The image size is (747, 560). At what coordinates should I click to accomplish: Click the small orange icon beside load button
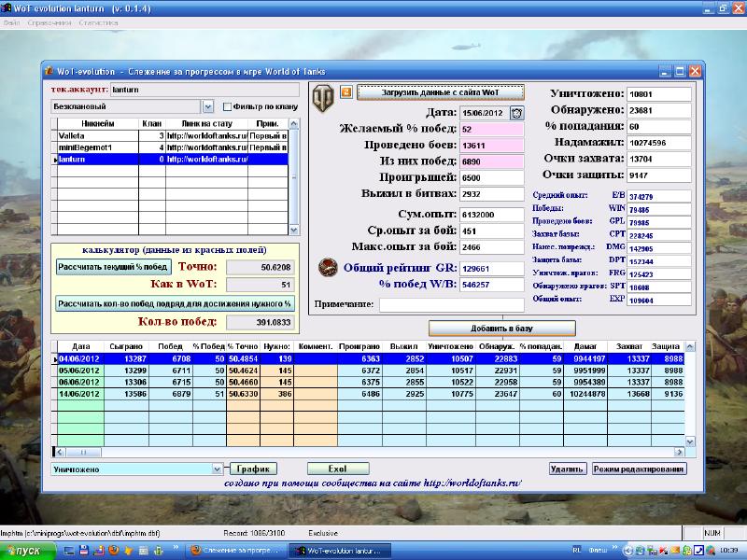(346, 91)
